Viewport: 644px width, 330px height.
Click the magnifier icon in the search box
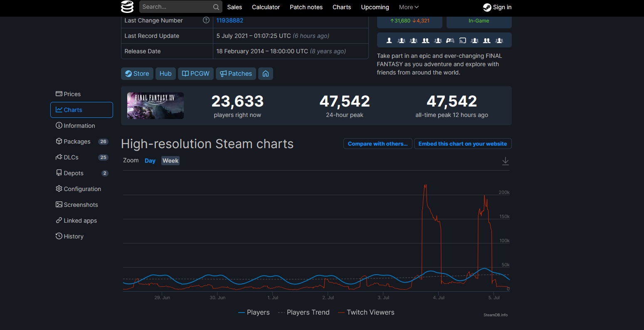point(216,7)
